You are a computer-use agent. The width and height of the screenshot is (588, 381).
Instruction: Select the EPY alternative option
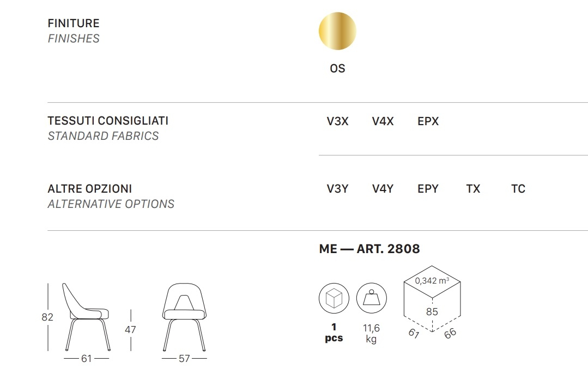coord(428,188)
